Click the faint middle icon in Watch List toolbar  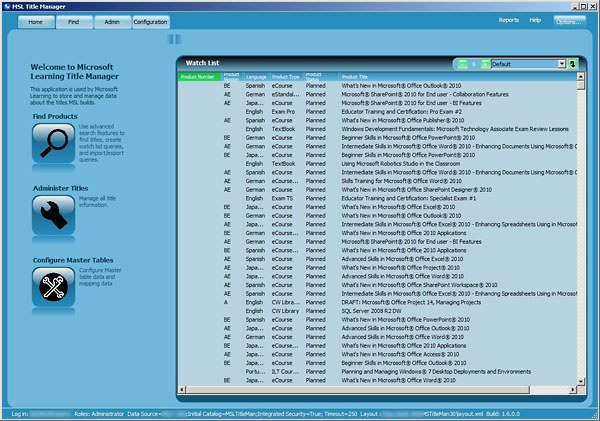click(474, 64)
